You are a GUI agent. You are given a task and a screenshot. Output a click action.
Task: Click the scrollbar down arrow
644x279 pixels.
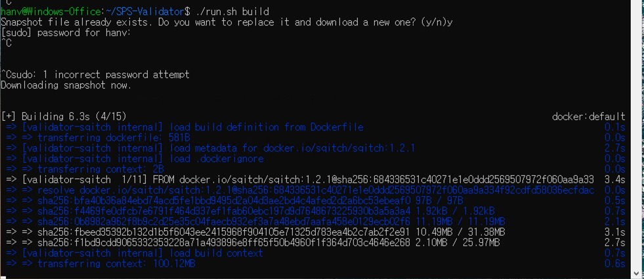pyautogui.click(x=637, y=272)
